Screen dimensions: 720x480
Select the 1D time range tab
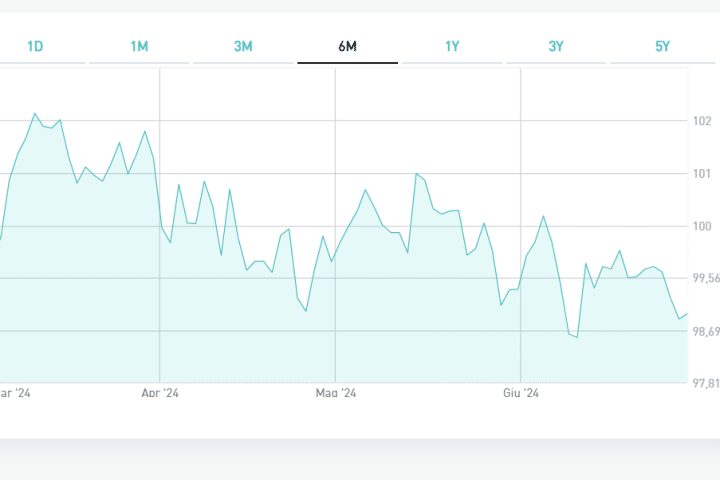[x=35, y=46]
